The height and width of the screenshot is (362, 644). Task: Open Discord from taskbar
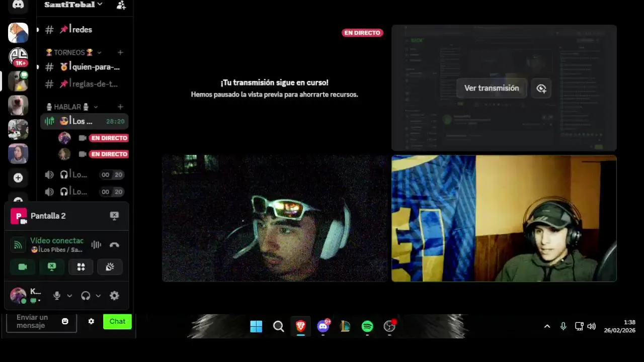(323, 327)
